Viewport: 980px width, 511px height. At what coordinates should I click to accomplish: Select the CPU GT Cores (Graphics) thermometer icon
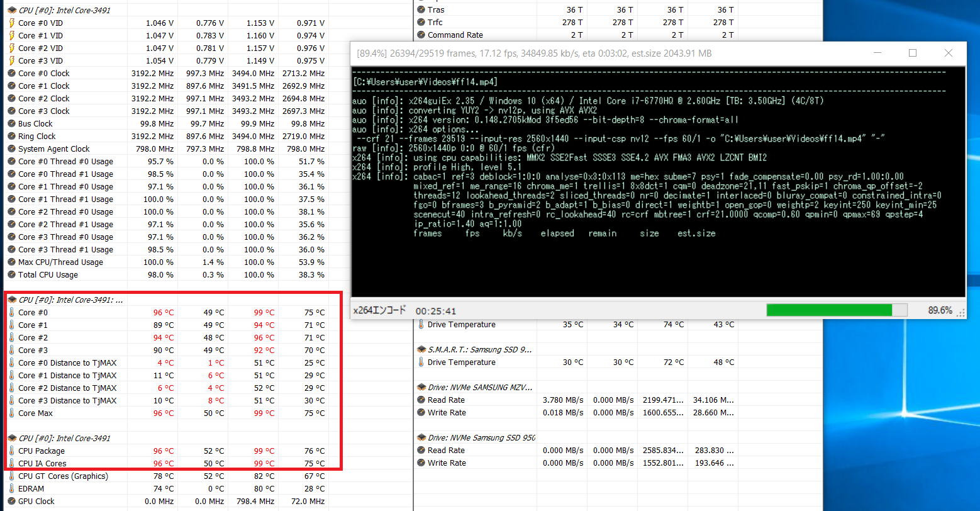pos(11,476)
